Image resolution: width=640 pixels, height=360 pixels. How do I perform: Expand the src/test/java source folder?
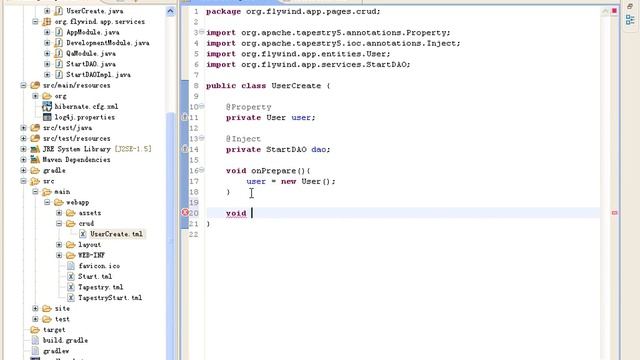click(23, 128)
